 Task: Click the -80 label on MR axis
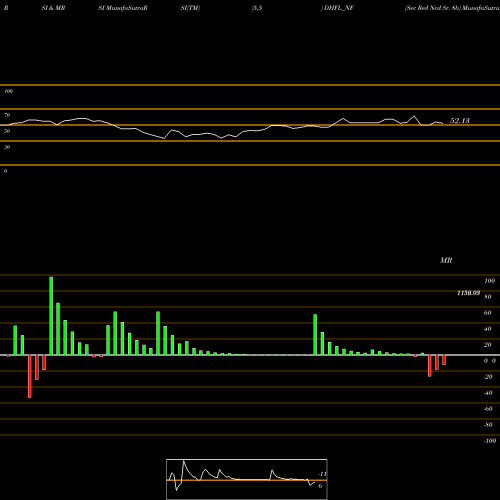[488, 425]
